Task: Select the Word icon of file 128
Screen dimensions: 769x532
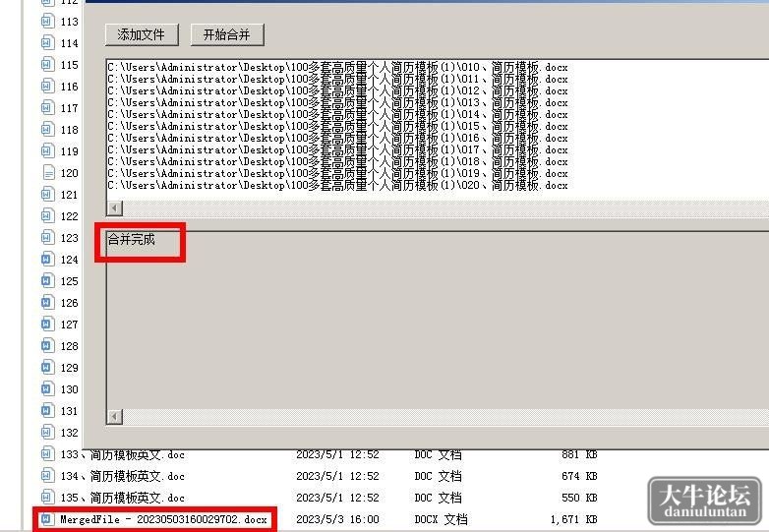Action: coord(47,346)
